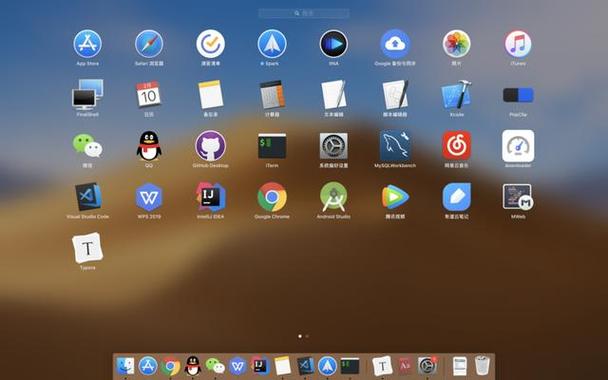Open Youdao Cloud Notes blue pen icon
Image resolution: width=608 pixels, height=380 pixels.
point(456,197)
